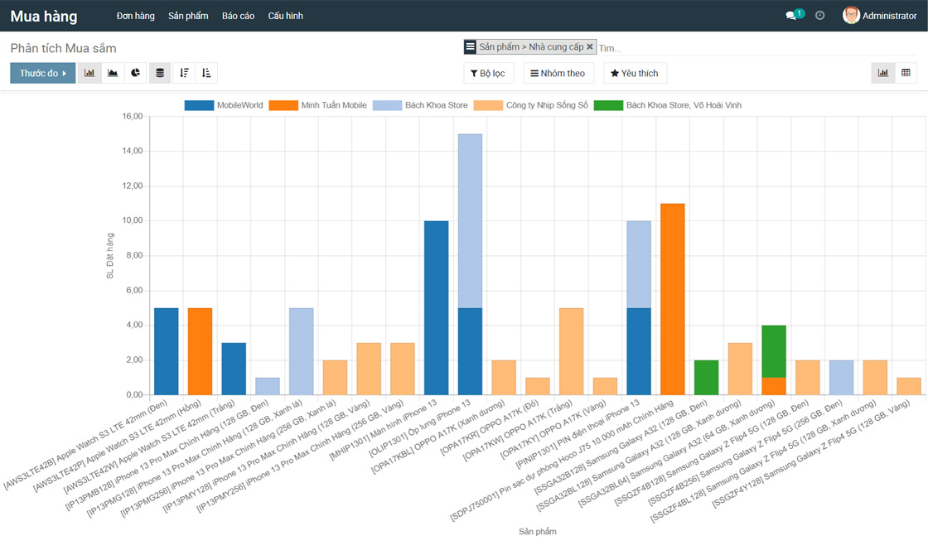Switch to pie chart mode
This screenshot has height=560, width=928.
136,73
